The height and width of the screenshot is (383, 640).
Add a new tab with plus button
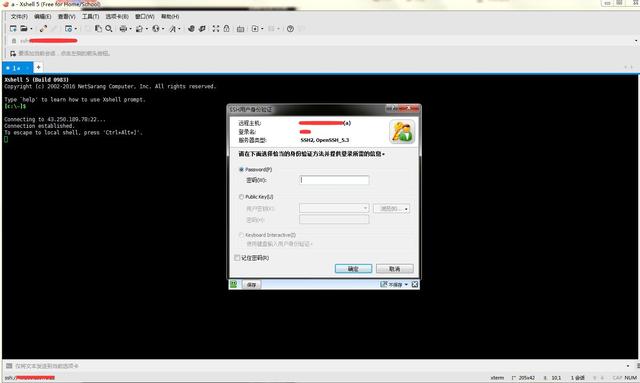pos(38,67)
